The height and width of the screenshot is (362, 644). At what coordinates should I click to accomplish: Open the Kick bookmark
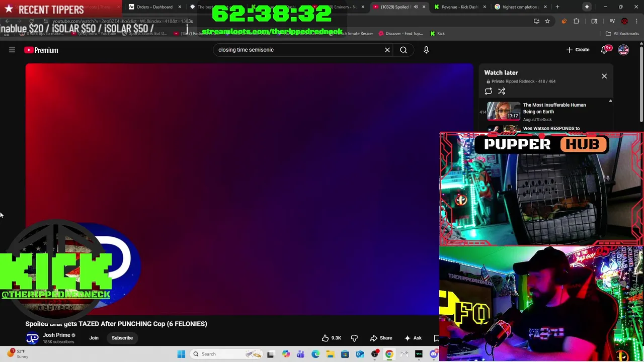tap(437, 34)
